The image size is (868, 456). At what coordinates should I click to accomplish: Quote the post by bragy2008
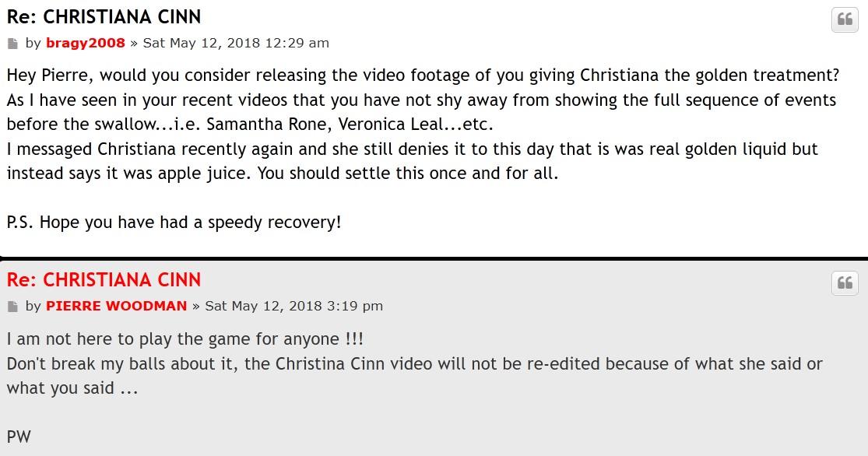pos(845,20)
